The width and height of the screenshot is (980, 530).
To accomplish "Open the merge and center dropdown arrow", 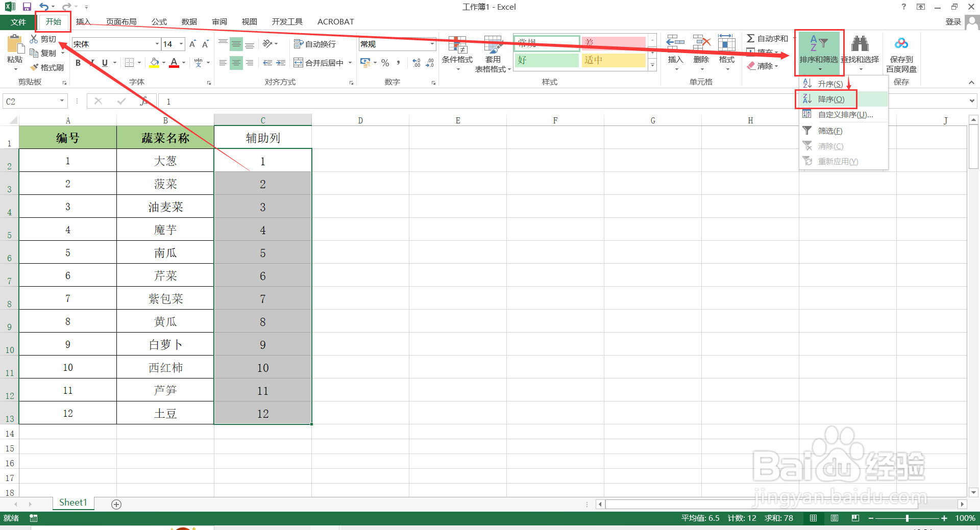I will pyautogui.click(x=350, y=63).
